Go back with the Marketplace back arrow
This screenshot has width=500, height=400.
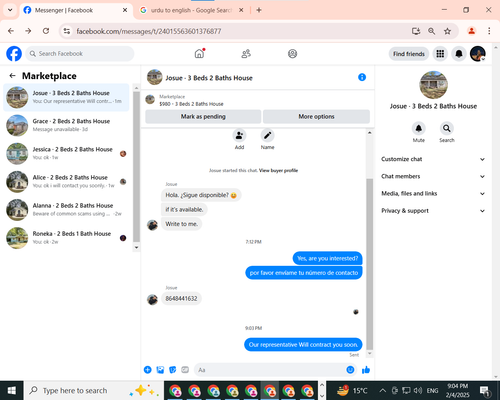12,76
